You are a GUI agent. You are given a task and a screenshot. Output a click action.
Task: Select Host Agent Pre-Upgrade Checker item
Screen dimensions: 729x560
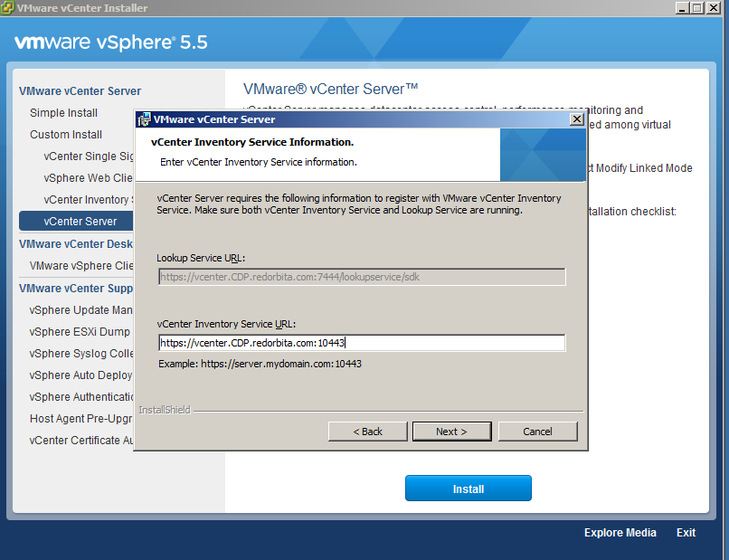tap(81, 419)
